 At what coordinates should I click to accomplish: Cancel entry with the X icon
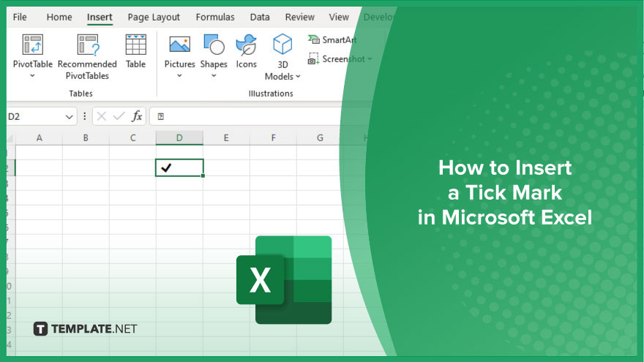(102, 116)
